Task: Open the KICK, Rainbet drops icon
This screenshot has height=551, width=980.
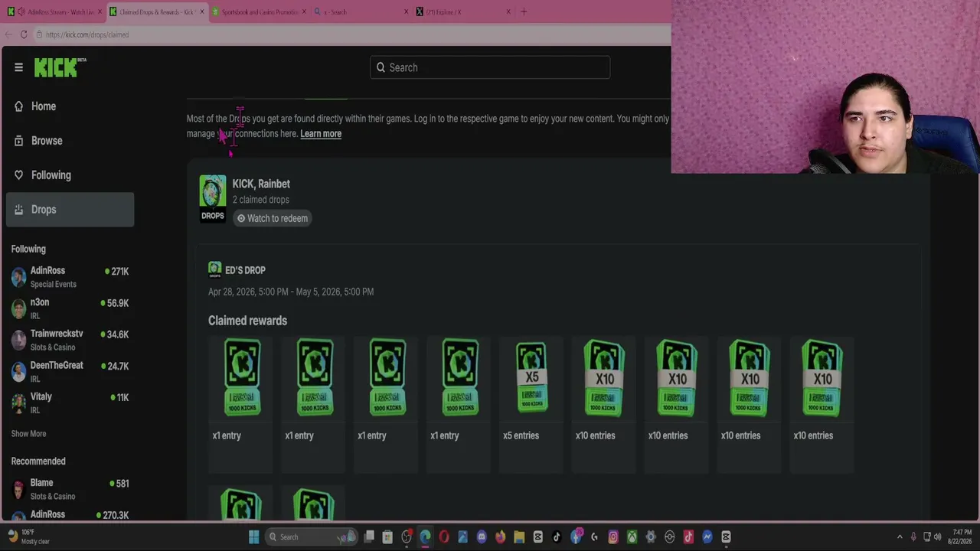Action: [213, 199]
